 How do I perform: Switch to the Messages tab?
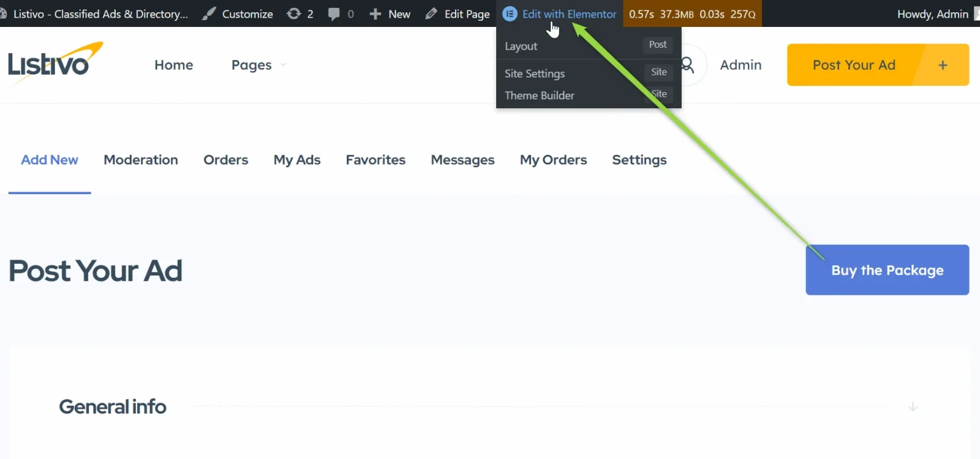point(462,160)
